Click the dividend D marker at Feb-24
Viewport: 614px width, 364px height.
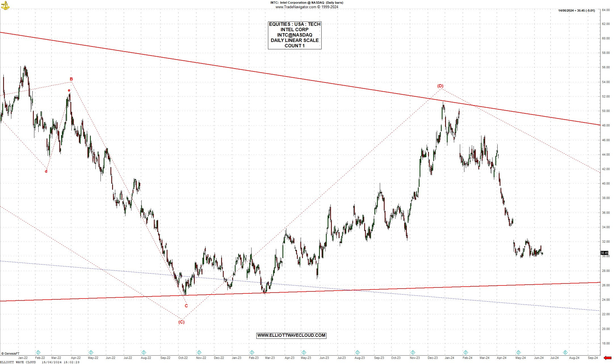click(x=466, y=352)
